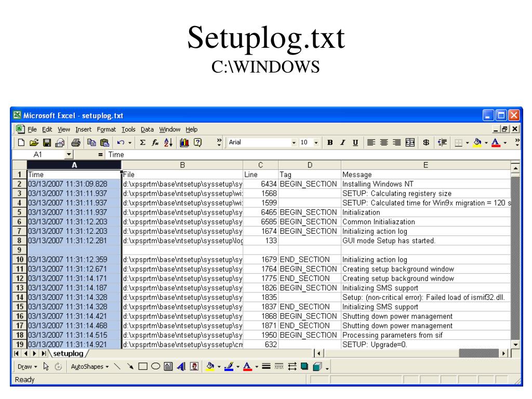Toggle Center alignment
The width and height of the screenshot is (532, 399).
384,142
